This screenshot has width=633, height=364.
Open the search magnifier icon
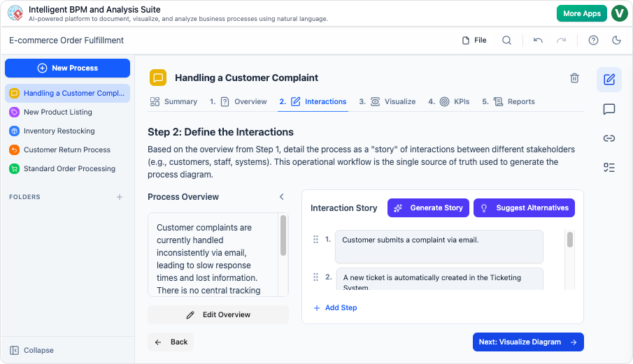(x=506, y=41)
